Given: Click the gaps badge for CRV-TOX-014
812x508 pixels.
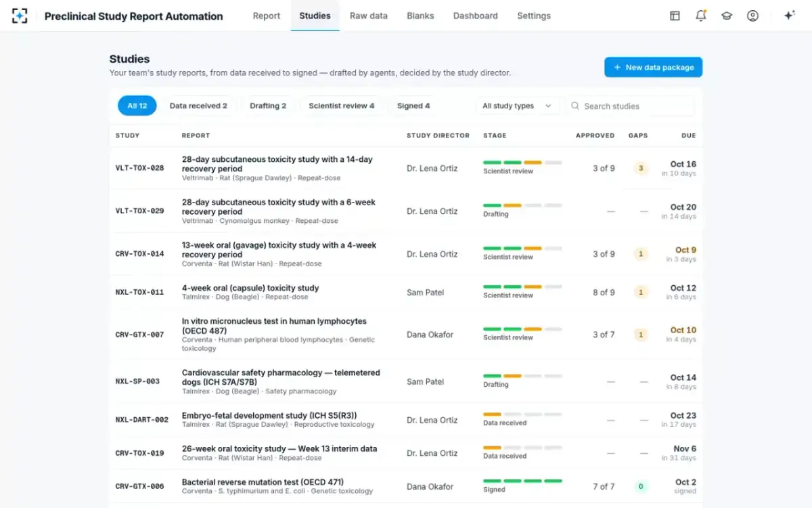Looking at the screenshot, I should pos(641,254).
